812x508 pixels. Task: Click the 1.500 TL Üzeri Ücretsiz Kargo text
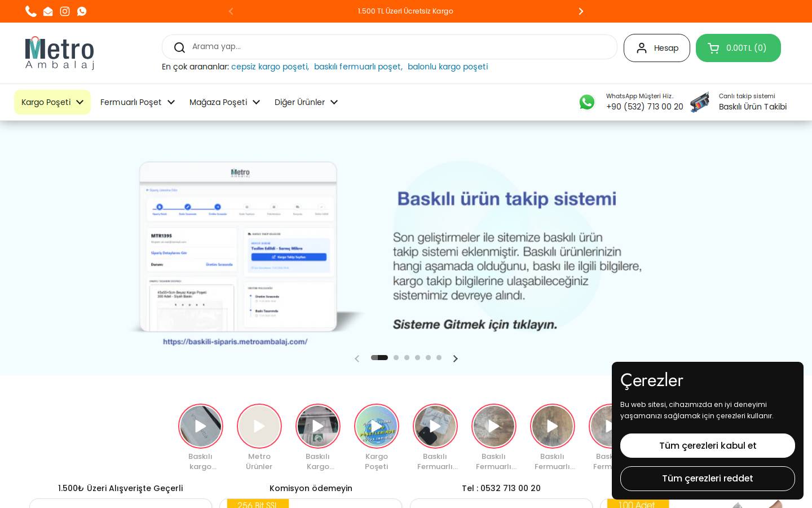point(405,11)
